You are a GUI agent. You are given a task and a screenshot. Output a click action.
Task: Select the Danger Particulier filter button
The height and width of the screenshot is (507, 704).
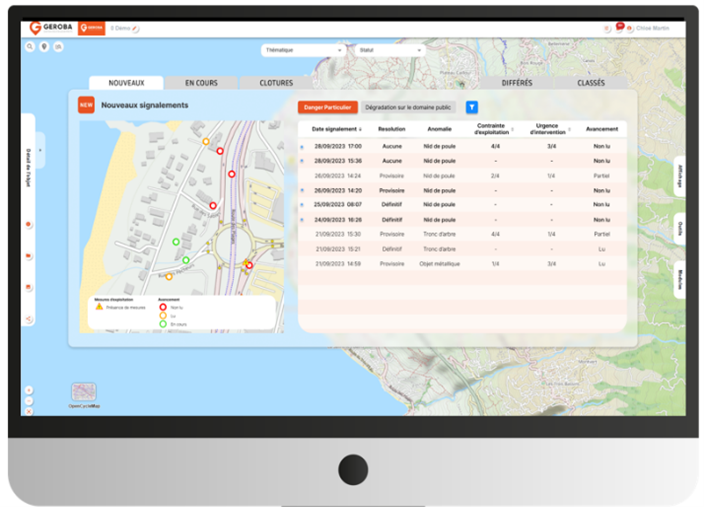(327, 107)
